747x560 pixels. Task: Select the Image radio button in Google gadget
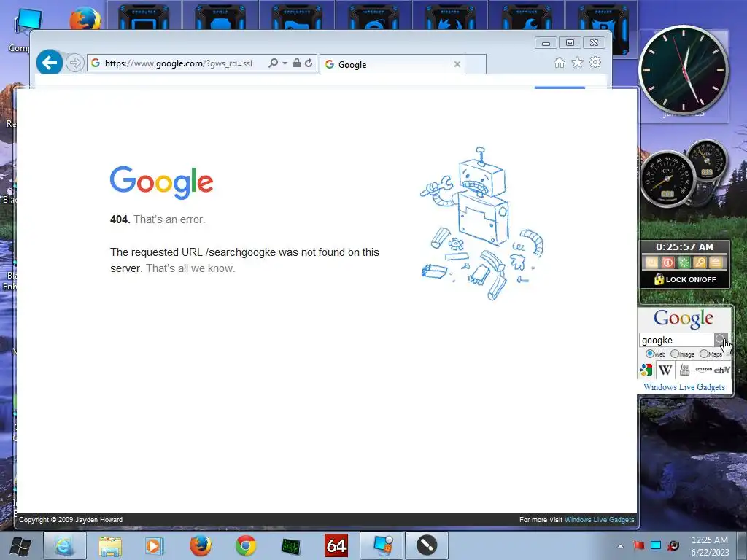tap(675, 354)
